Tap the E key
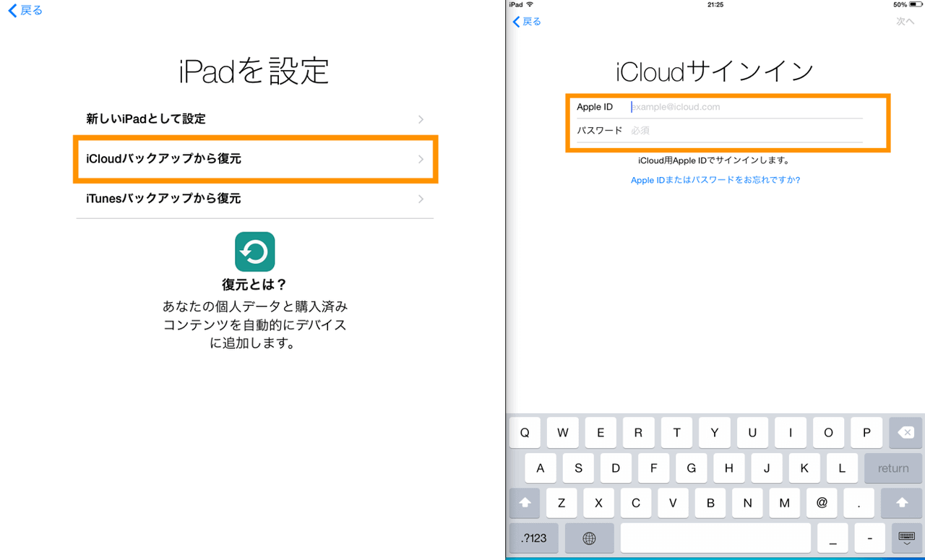 click(x=601, y=433)
